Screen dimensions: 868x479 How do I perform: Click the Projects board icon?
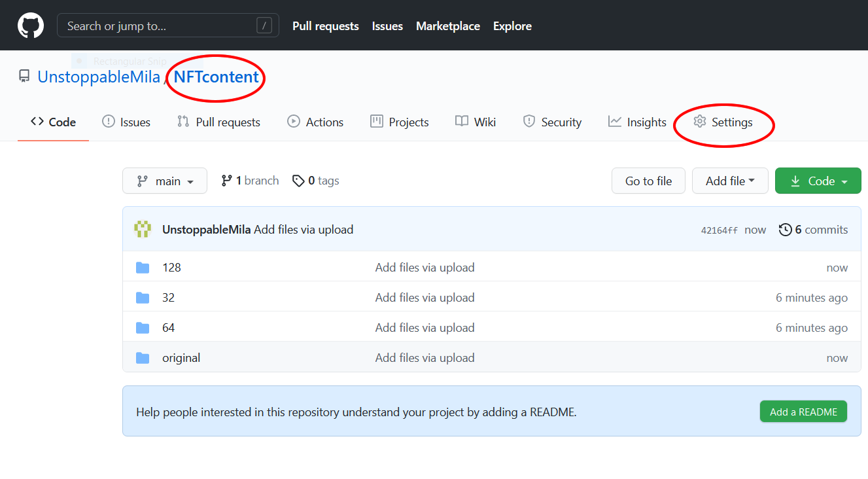coord(377,121)
